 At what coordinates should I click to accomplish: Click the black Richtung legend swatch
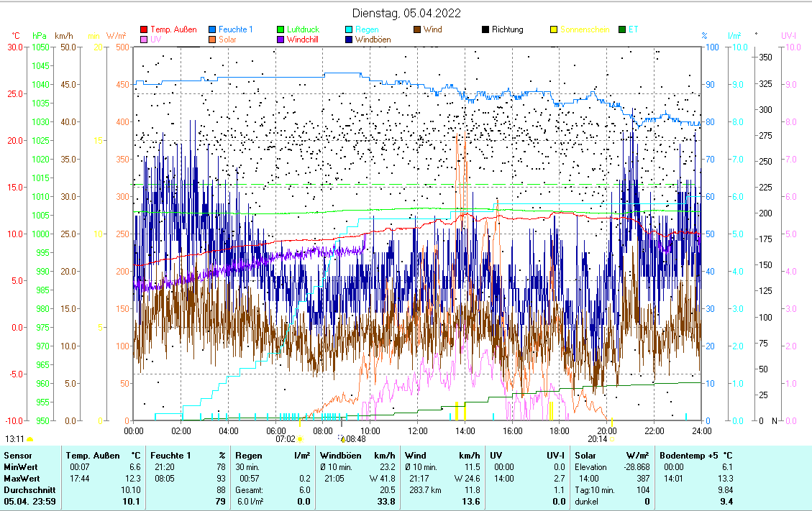pos(485,30)
